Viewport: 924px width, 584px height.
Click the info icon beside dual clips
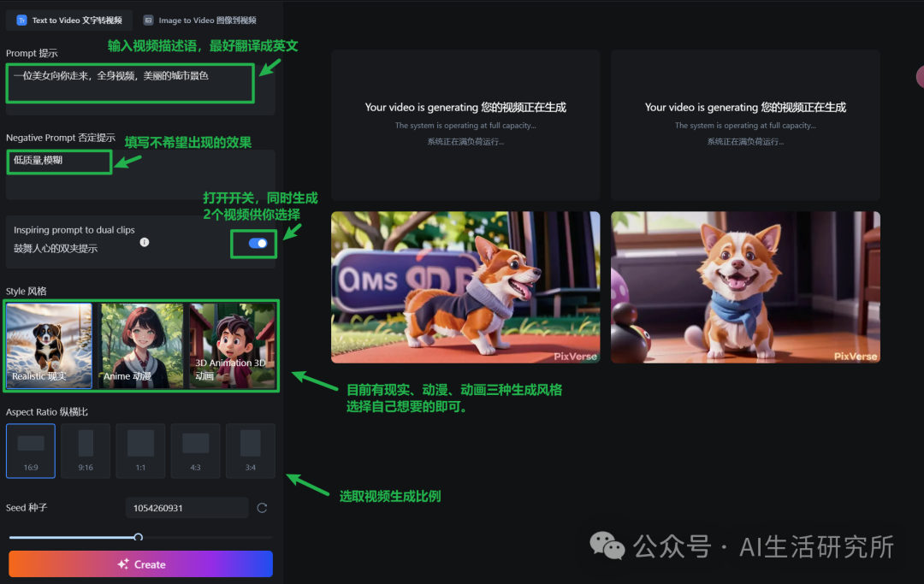click(145, 242)
